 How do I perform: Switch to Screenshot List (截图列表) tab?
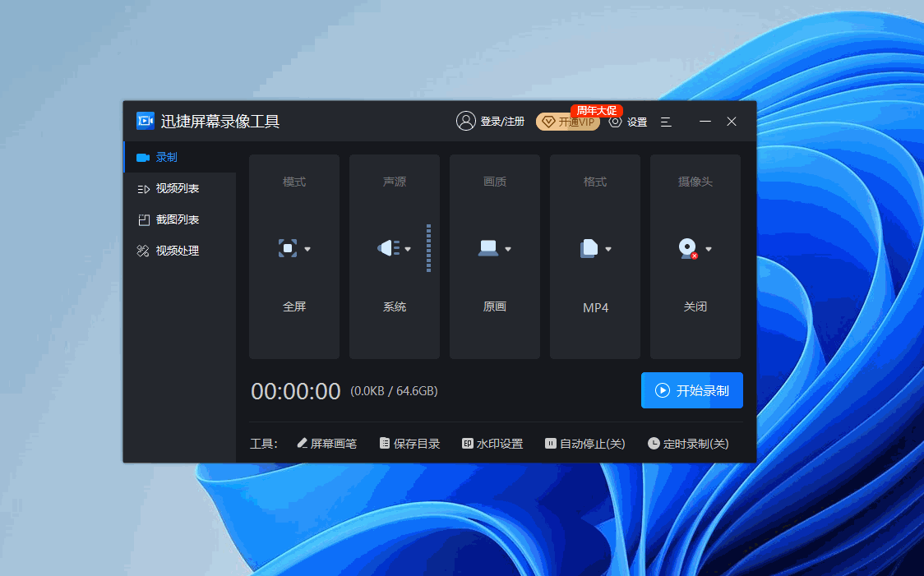pyautogui.click(x=178, y=219)
